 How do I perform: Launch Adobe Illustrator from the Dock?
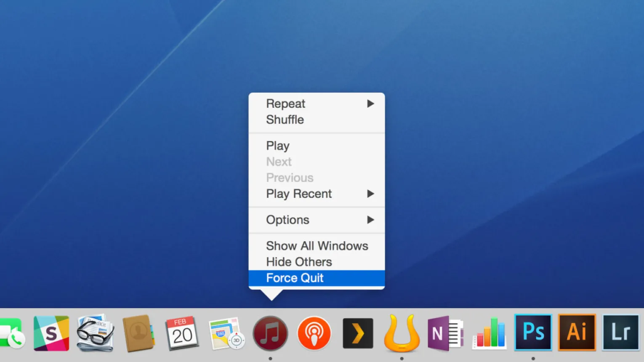[x=577, y=333]
